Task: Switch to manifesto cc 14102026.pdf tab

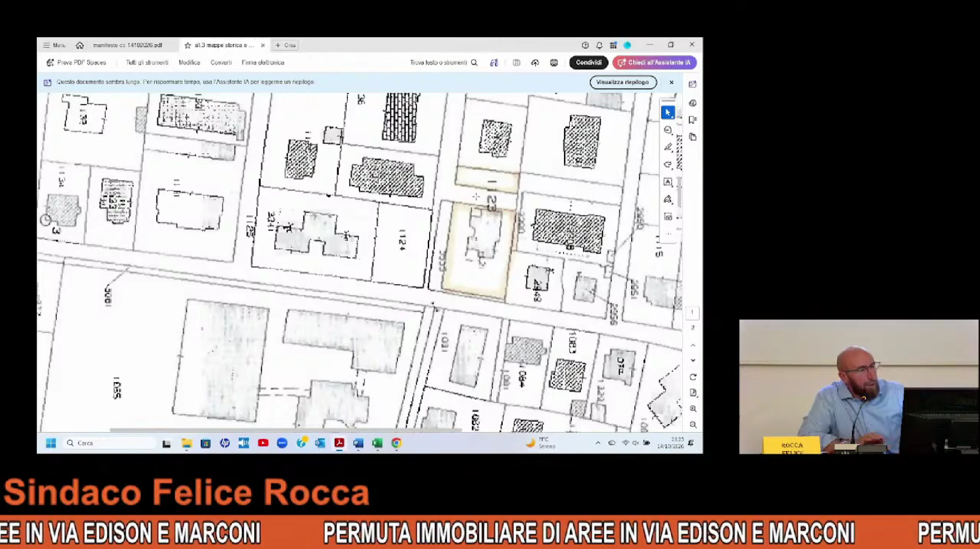Action: click(127, 45)
